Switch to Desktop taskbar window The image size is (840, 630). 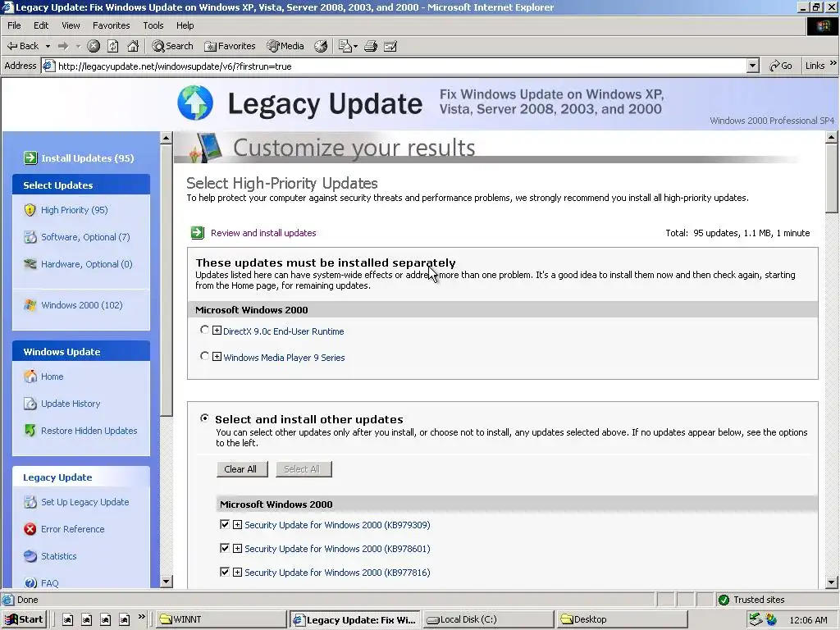pos(622,619)
